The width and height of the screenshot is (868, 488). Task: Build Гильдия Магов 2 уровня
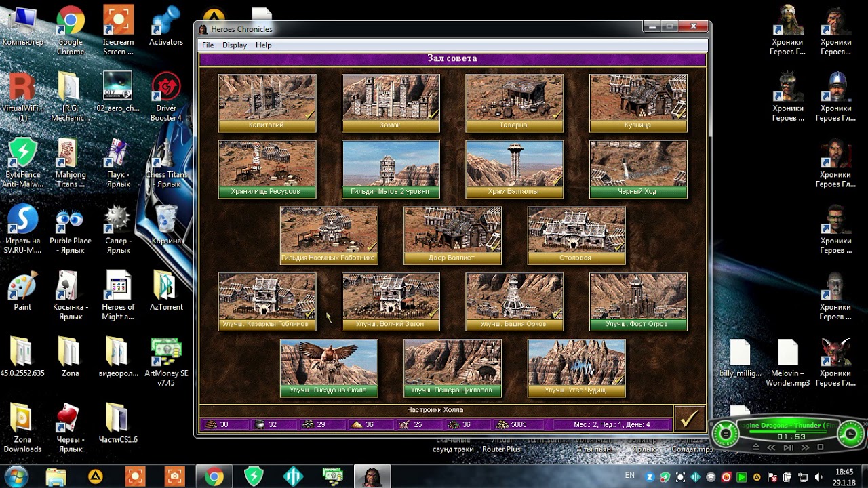(x=391, y=169)
